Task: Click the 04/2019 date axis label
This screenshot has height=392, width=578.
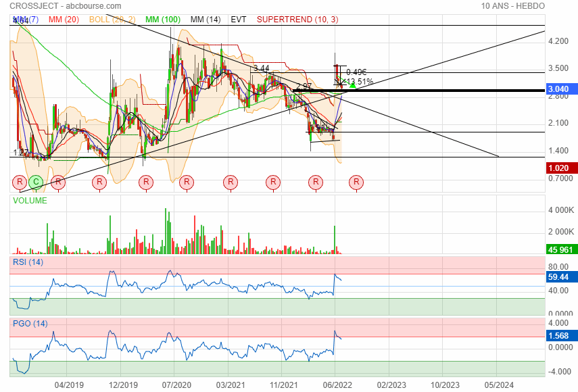Action: click(x=69, y=385)
